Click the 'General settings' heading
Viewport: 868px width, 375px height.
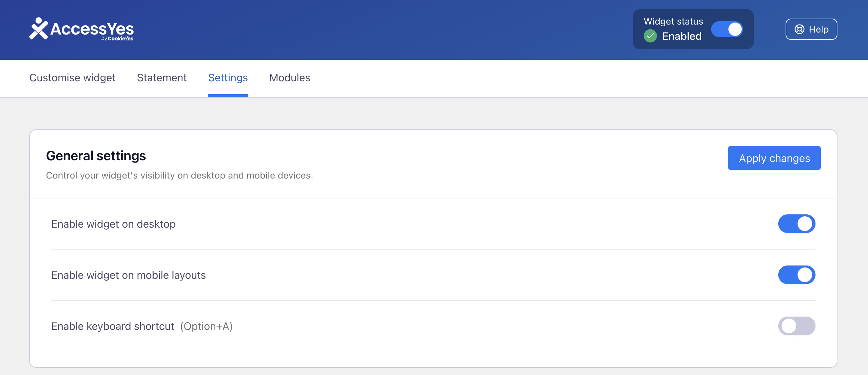point(96,156)
